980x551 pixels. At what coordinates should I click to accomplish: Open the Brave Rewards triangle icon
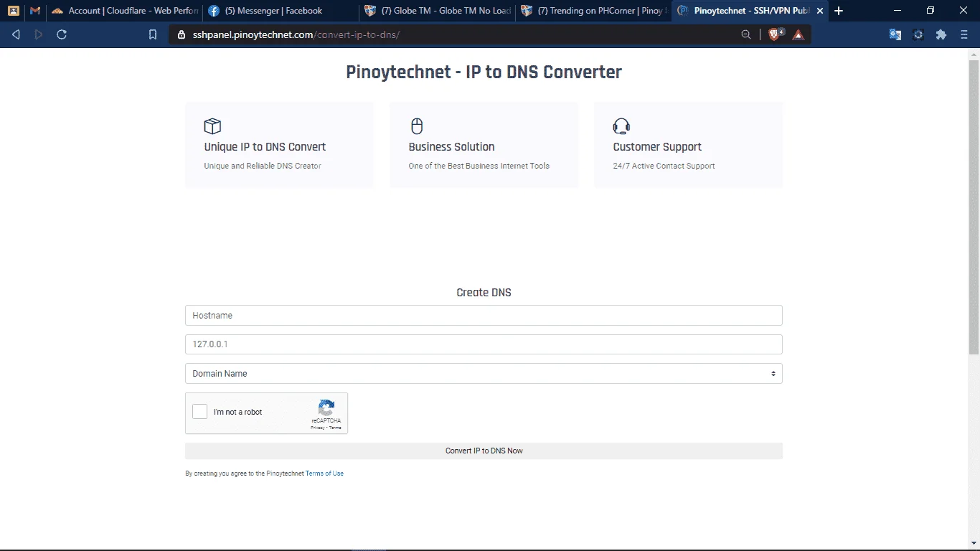click(798, 34)
